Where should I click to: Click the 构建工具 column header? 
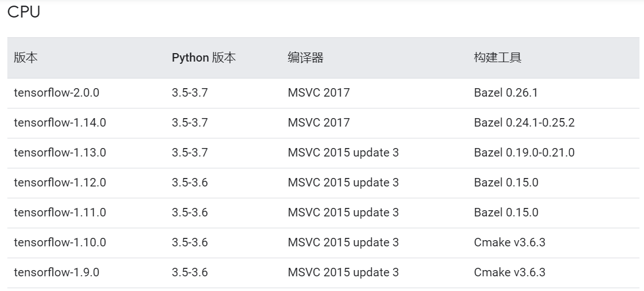[x=498, y=58]
